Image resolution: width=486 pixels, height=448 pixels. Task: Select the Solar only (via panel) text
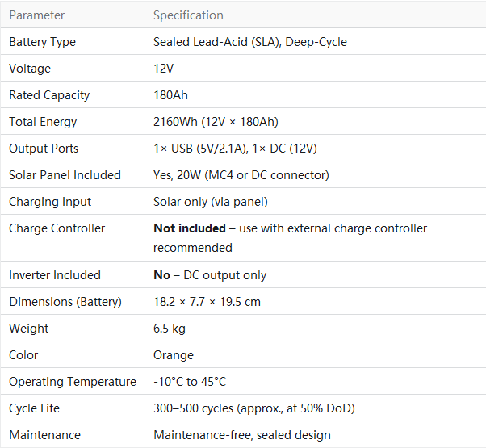(211, 202)
